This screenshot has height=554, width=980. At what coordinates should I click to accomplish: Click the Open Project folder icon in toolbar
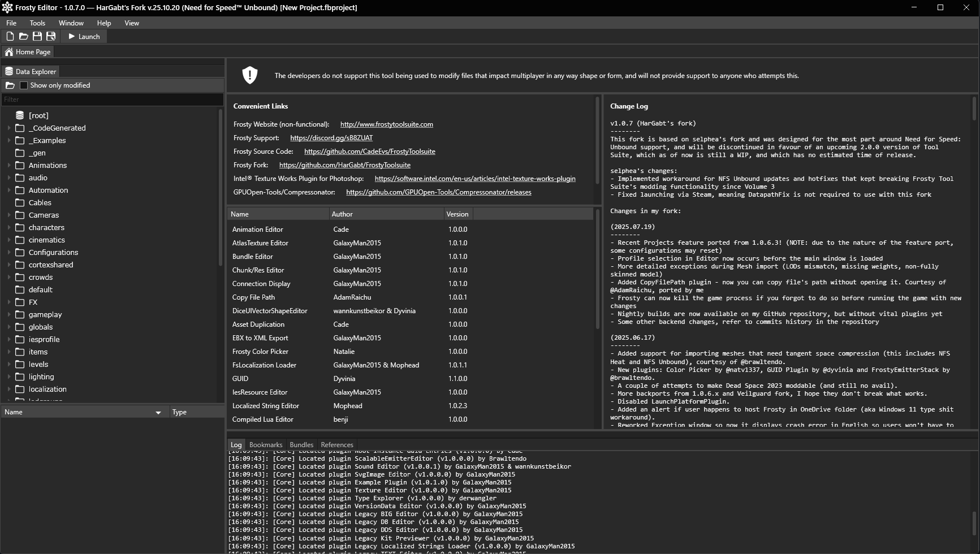pyautogui.click(x=24, y=36)
